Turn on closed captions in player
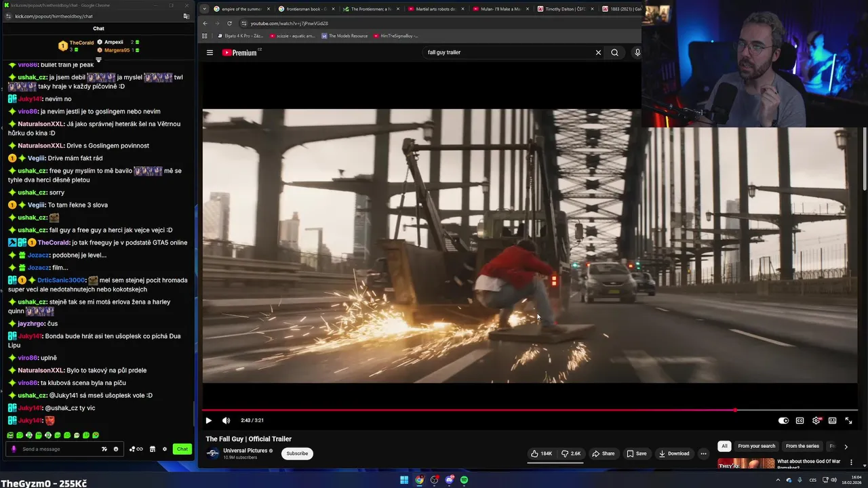Viewport: 868px width, 488px height. click(x=800, y=420)
